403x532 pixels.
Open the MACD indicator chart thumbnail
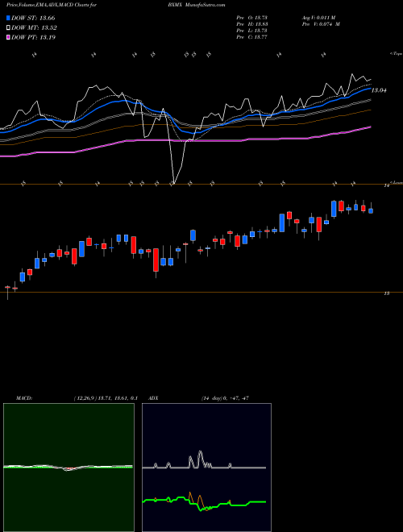click(69, 468)
